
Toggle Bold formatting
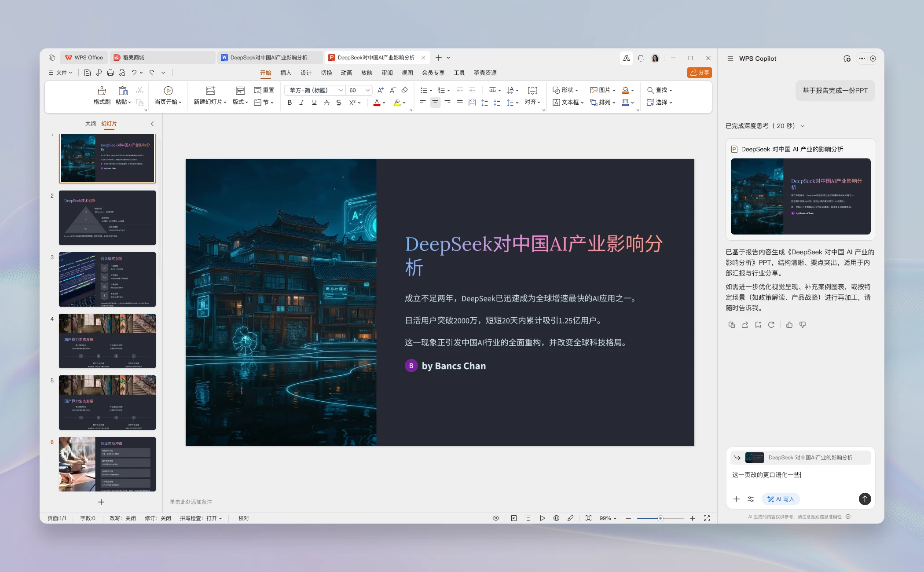tap(290, 103)
